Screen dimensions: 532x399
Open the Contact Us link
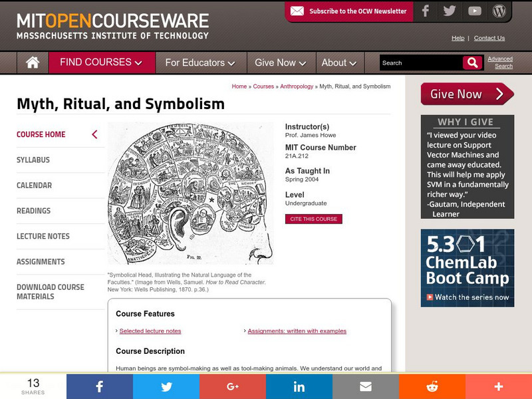[x=489, y=38]
